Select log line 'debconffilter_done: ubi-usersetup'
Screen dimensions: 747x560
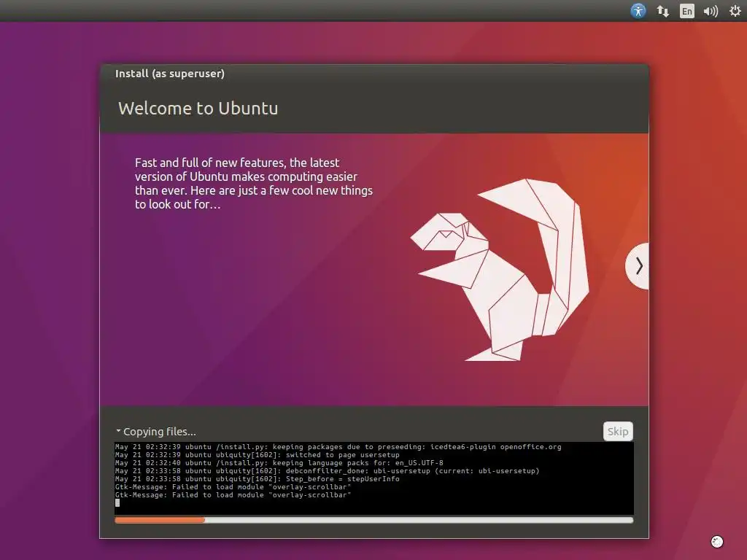pyautogui.click(x=328, y=471)
